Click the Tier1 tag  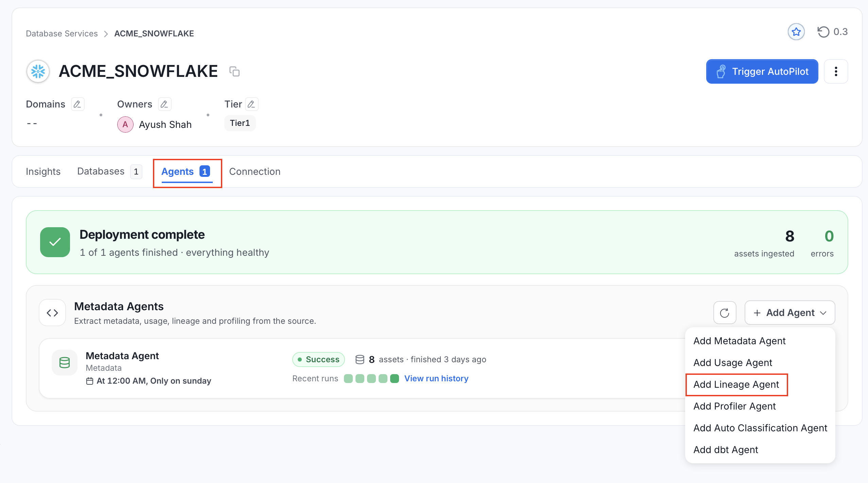240,123
